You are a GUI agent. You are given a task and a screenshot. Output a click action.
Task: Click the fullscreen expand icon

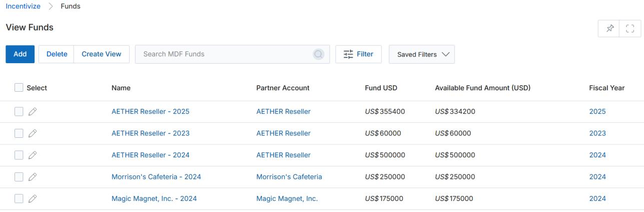click(x=629, y=29)
